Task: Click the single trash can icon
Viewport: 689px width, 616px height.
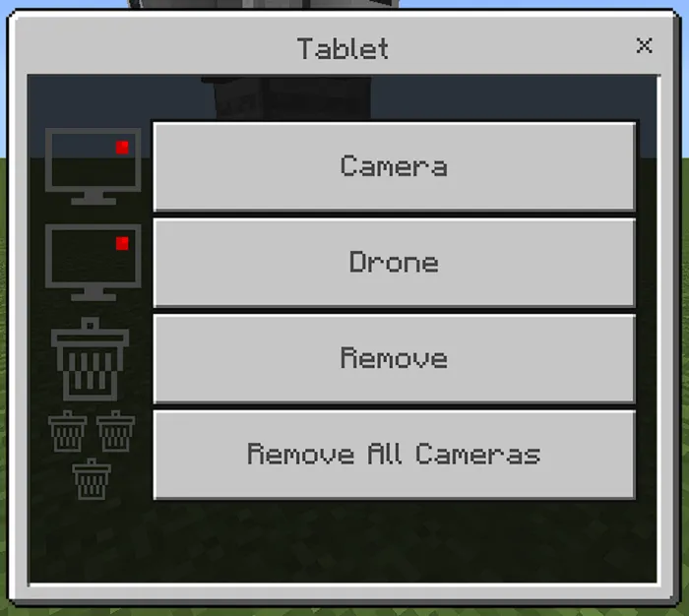Action: pos(91,359)
